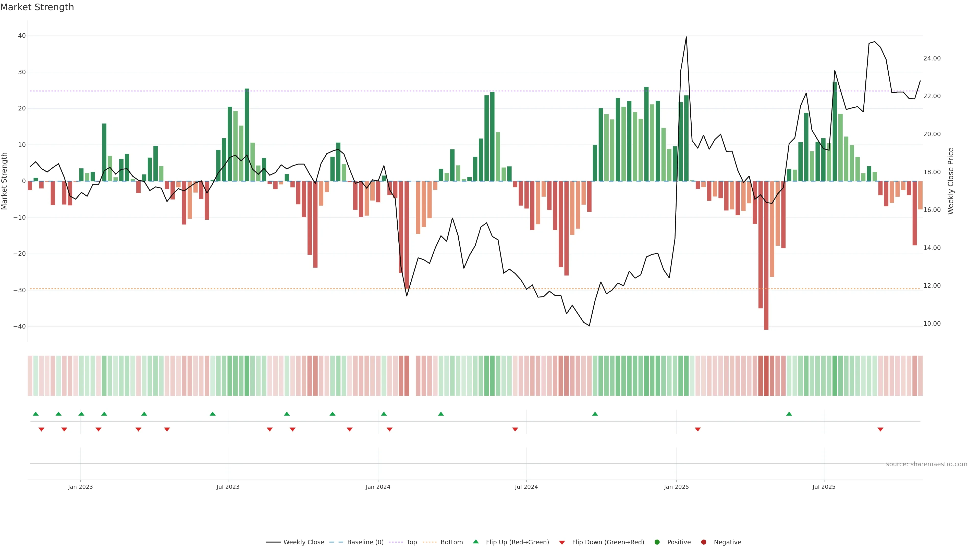Click the flip-up triangle before Jul 2023

tap(213, 414)
